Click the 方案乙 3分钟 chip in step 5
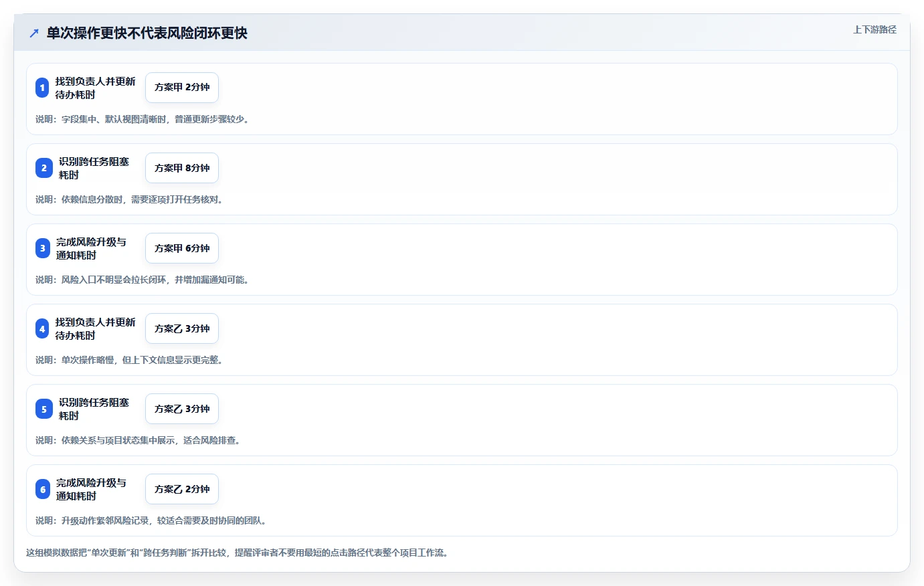924x586 pixels. pyautogui.click(x=182, y=409)
